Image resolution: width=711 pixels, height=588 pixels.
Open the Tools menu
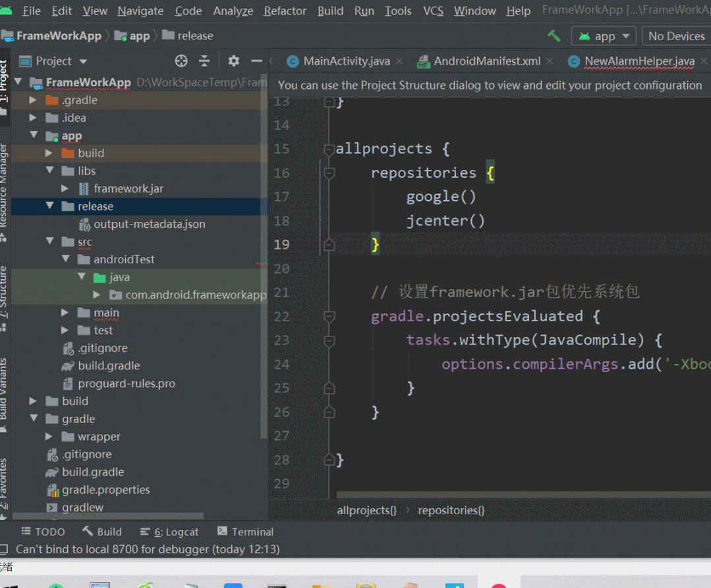pos(398,11)
